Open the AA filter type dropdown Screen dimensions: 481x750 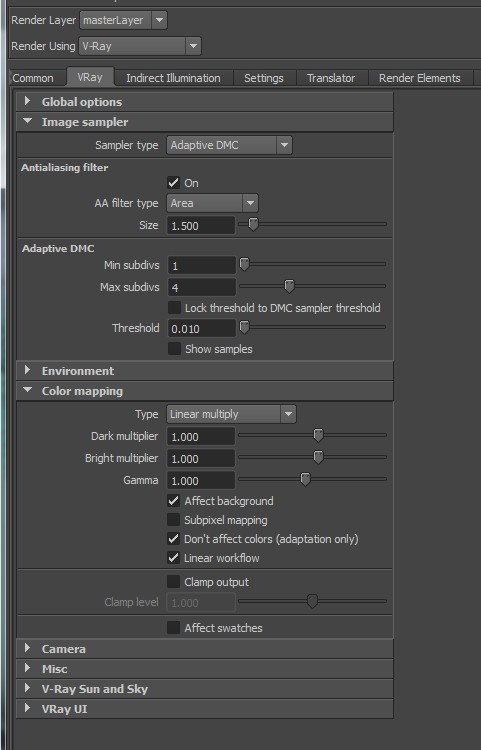(212, 203)
